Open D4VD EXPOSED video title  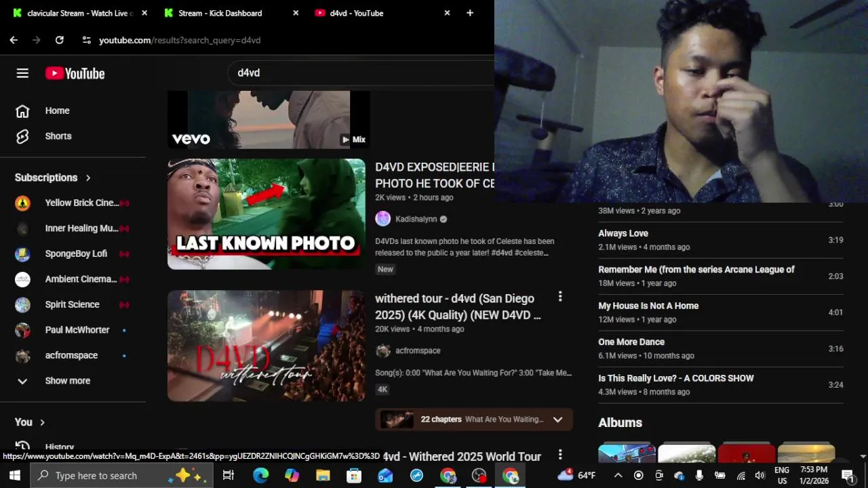click(435, 175)
